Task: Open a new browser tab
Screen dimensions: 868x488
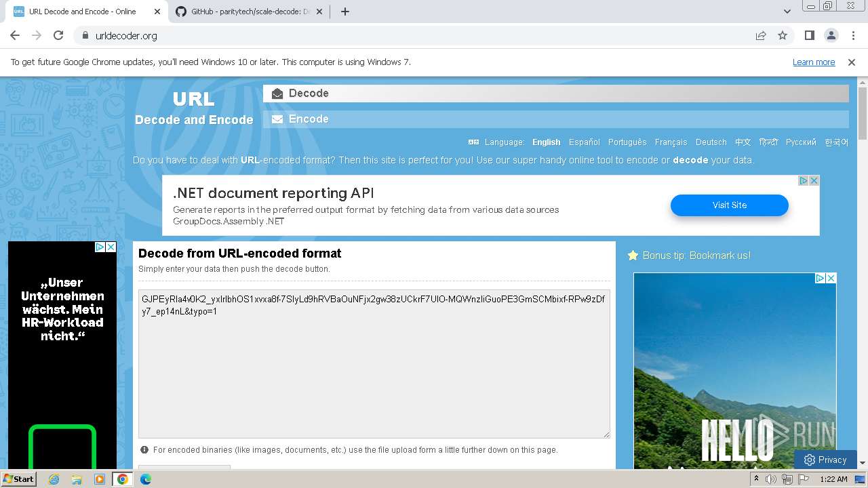Action: click(345, 12)
